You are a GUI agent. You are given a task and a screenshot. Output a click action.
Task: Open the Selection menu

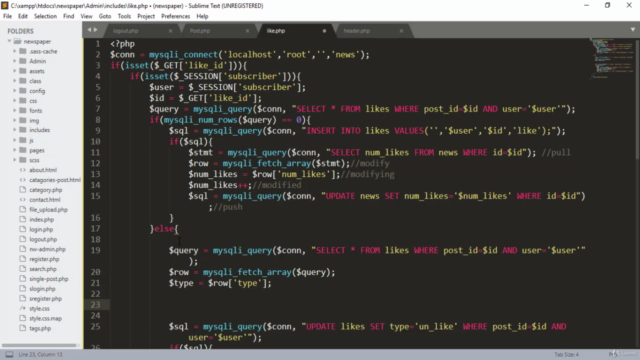pos(45,16)
